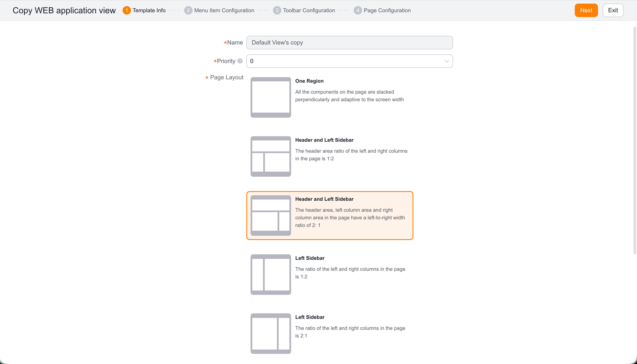Select the One Region layout thumbnail
This screenshot has height=364, width=637.
(271, 97)
